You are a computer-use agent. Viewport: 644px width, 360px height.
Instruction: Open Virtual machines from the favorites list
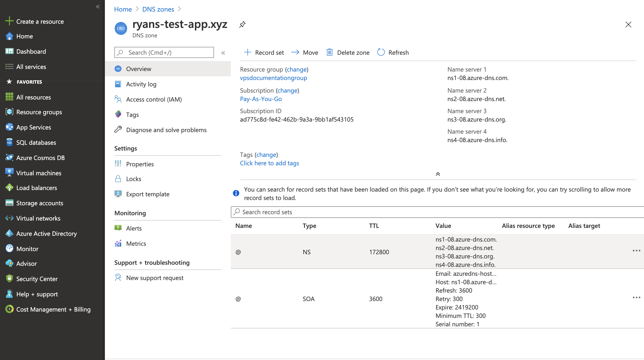38,173
